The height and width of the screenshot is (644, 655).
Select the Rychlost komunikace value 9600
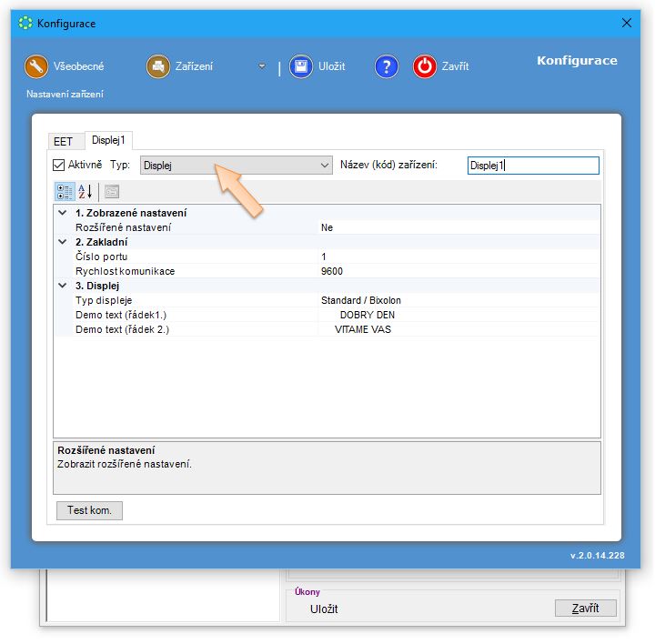coord(332,271)
